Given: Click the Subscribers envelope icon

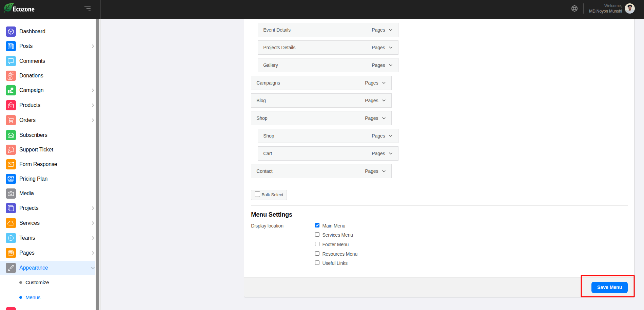Looking at the screenshot, I should 11,135.
